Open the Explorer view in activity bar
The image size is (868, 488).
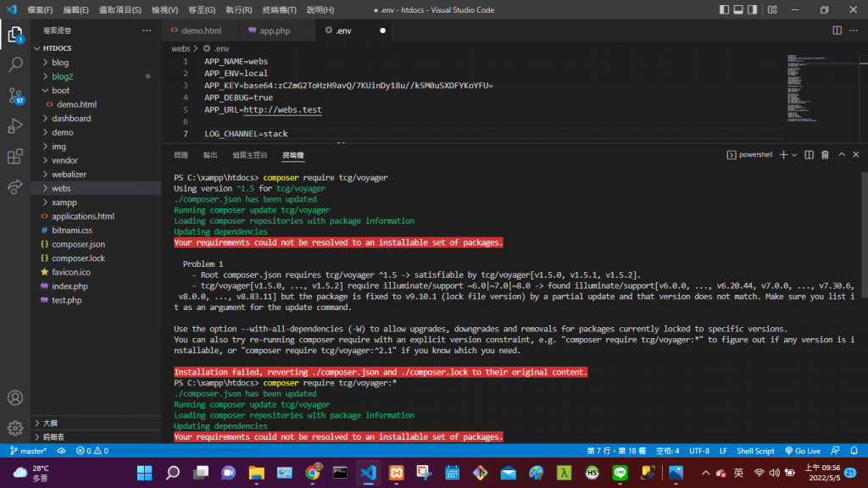[15, 36]
